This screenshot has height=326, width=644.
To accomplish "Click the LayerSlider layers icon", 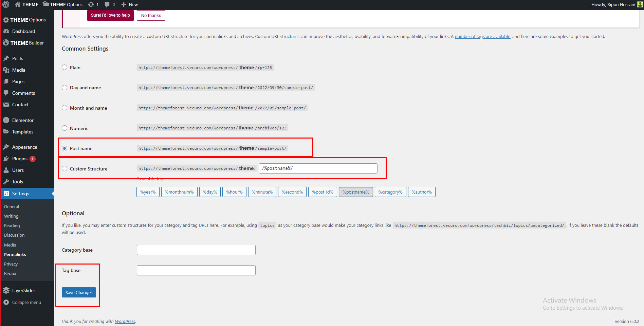I will (6, 290).
